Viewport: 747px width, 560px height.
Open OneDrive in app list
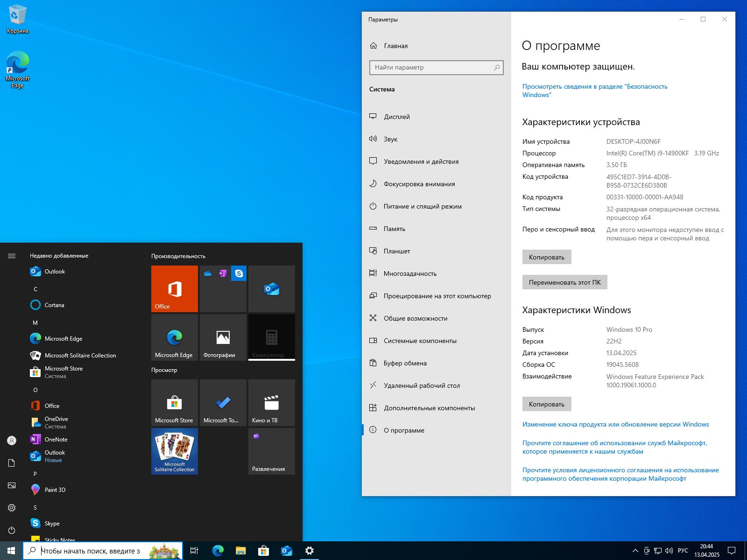[84, 423]
